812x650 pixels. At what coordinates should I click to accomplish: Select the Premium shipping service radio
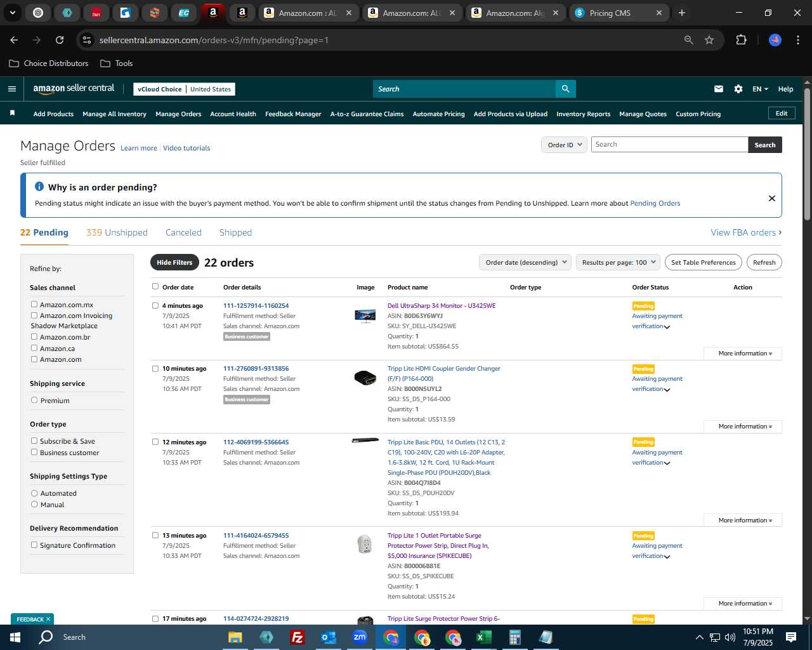coord(34,401)
